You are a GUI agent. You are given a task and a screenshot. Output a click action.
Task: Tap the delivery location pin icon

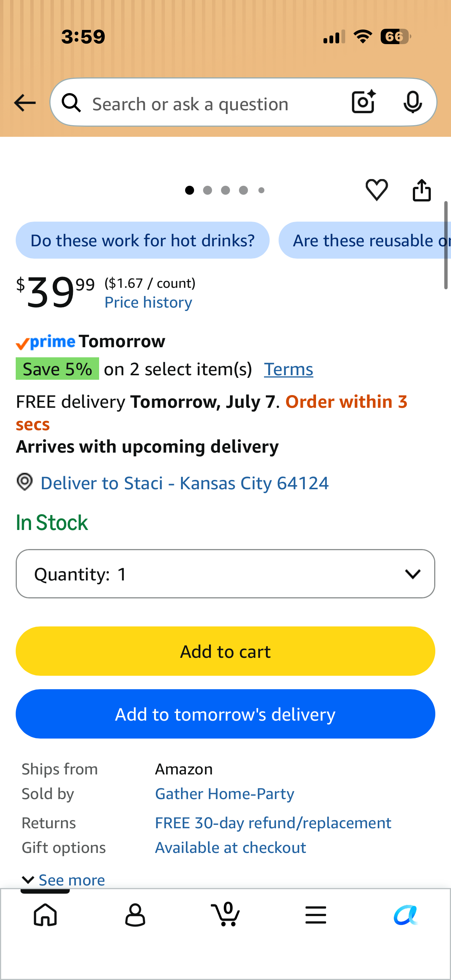[x=25, y=482]
